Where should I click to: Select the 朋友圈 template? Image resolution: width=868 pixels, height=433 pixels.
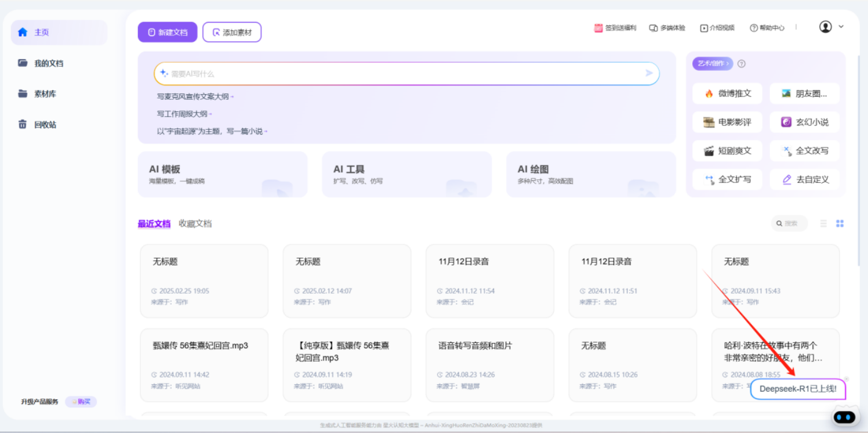[x=804, y=93]
